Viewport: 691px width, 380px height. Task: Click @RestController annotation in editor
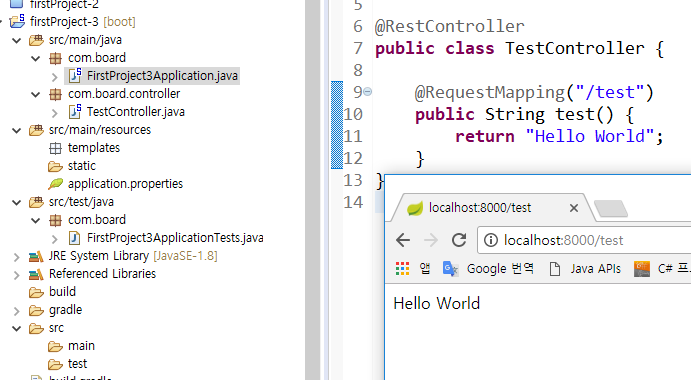click(x=450, y=26)
